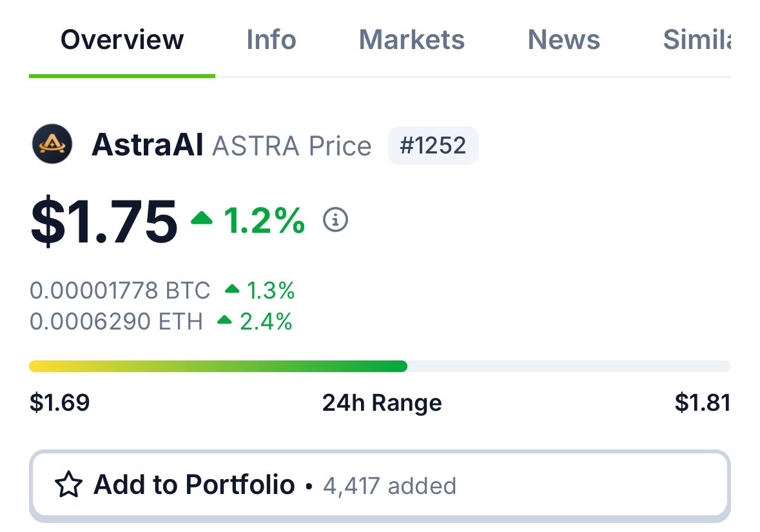Image resolution: width=760 pixels, height=532 pixels.
Task: Select the $1.81 high range value
Action: click(x=702, y=402)
